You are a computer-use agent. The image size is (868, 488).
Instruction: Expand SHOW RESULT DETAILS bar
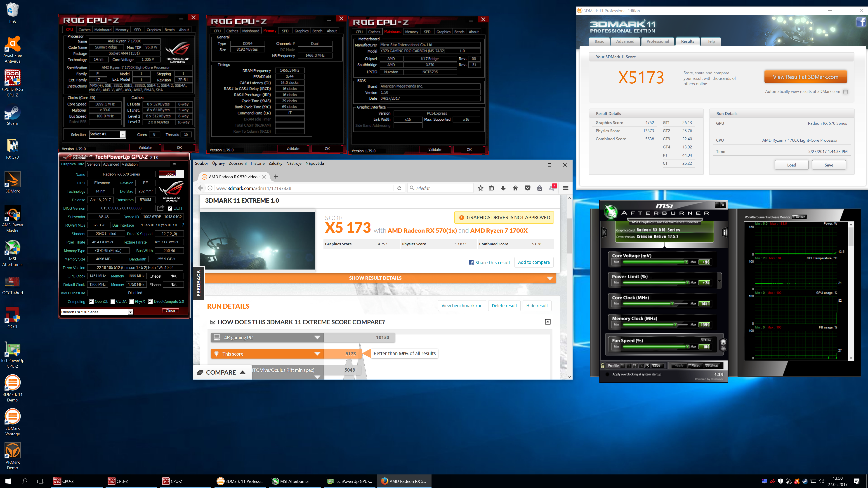(380, 278)
